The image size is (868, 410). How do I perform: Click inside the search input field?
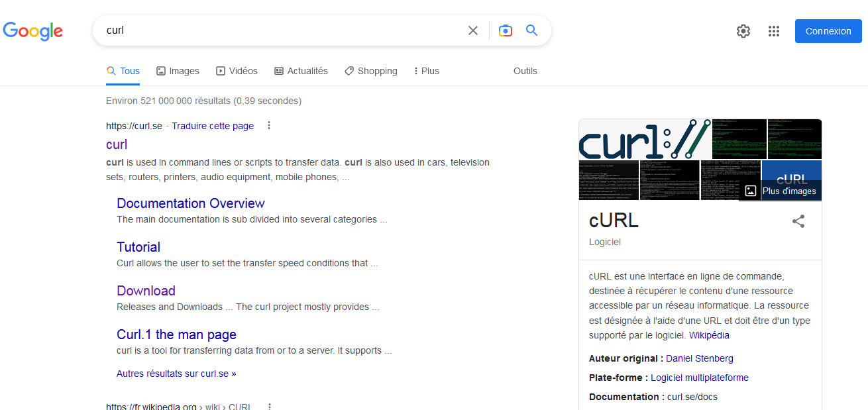click(282, 30)
